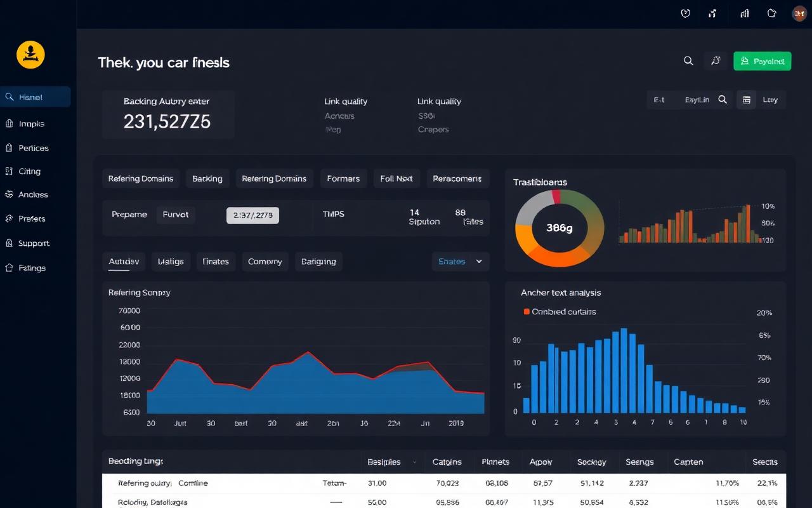Click the green Payolnd button
This screenshot has height=508, width=812.
[762, 61]
